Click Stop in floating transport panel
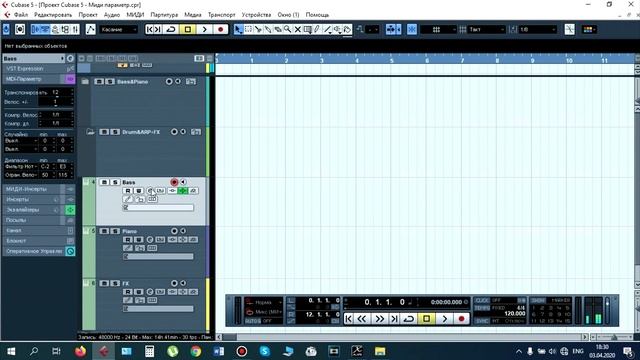 [427, 318]
